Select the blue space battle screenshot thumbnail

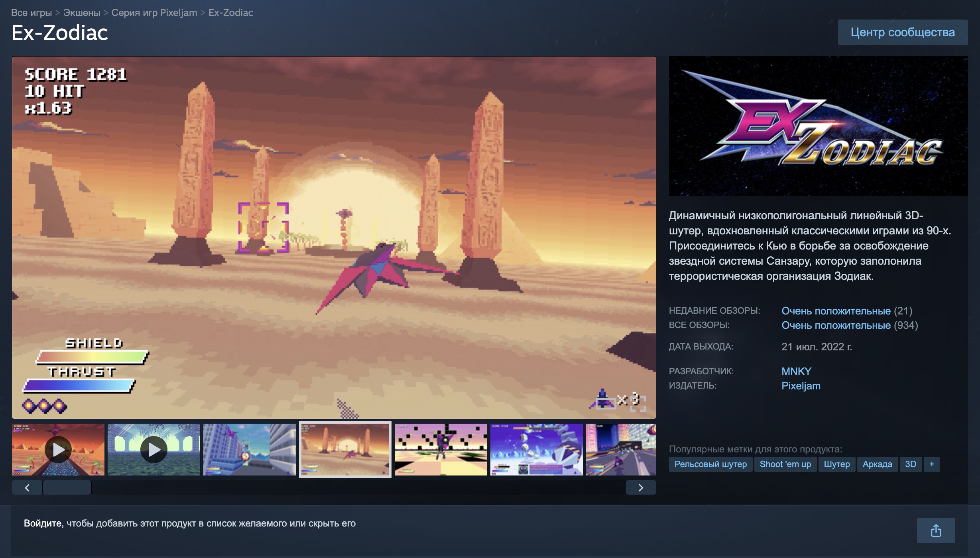click(537, 450)
